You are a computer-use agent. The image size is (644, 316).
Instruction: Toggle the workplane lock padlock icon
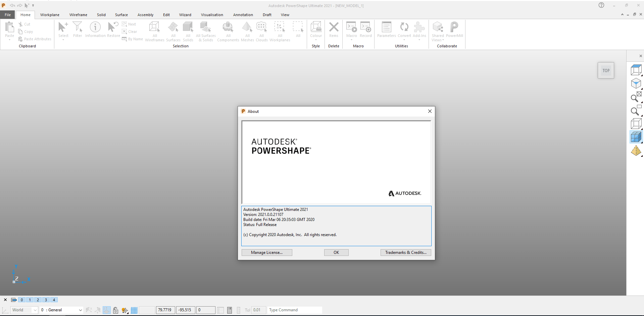[x=115, y=310]
